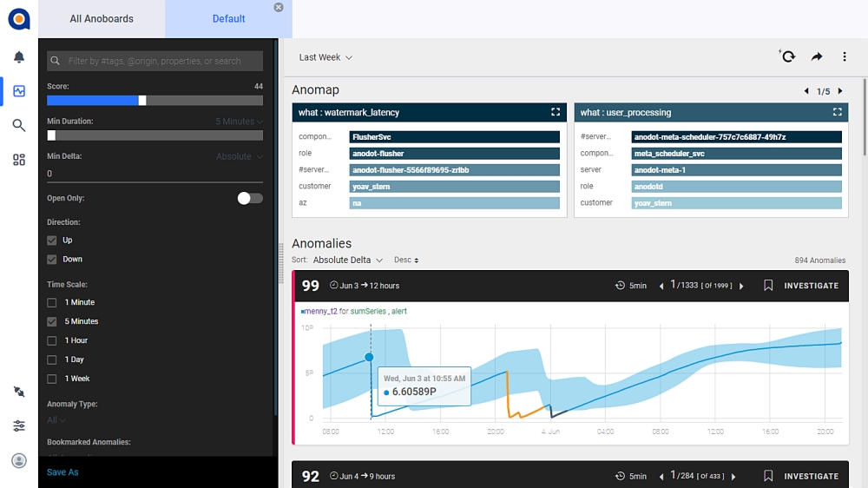
Task: Click the anodot-flusher role bar
Action: [x=455, y=154]
